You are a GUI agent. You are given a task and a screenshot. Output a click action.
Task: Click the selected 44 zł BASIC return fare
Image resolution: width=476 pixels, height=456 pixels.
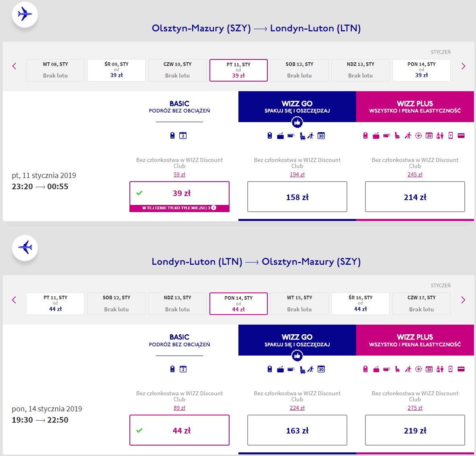point(179,430)
